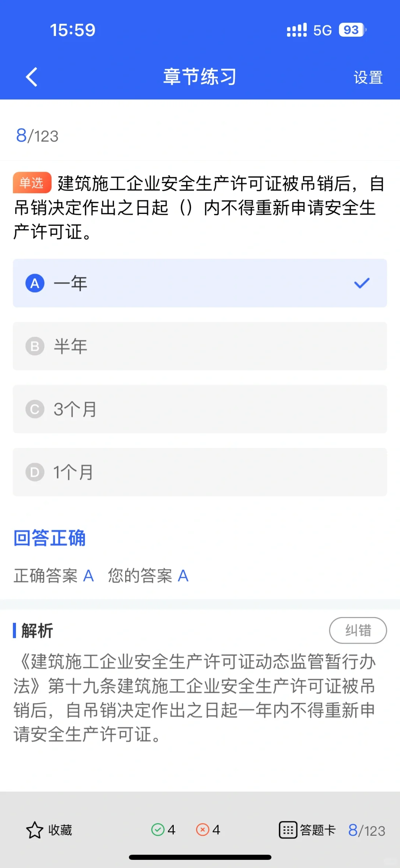The width and height of the screenshot is (400, 868).
Task: Tap the red wrong-count cross icon
Action: (x=203, y=829)
